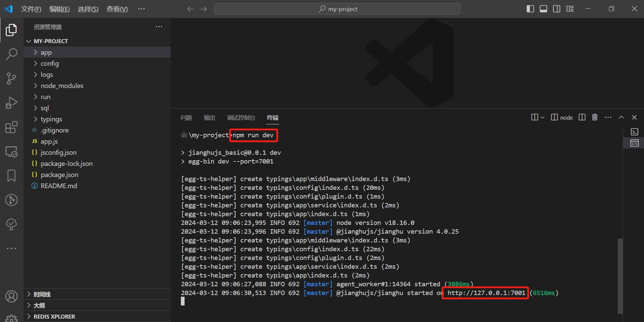Kill terminal with the trash icon
The height and width of the screenshot is (322, 644).
595,117
